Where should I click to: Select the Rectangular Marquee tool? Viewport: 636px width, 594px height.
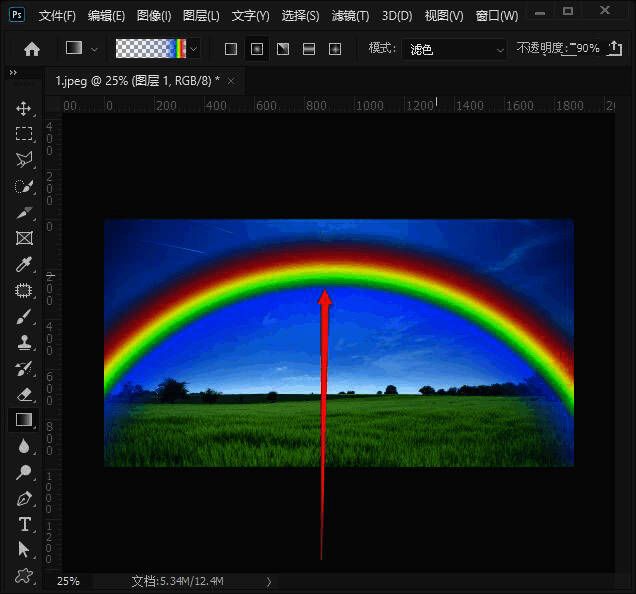(24, 133)
